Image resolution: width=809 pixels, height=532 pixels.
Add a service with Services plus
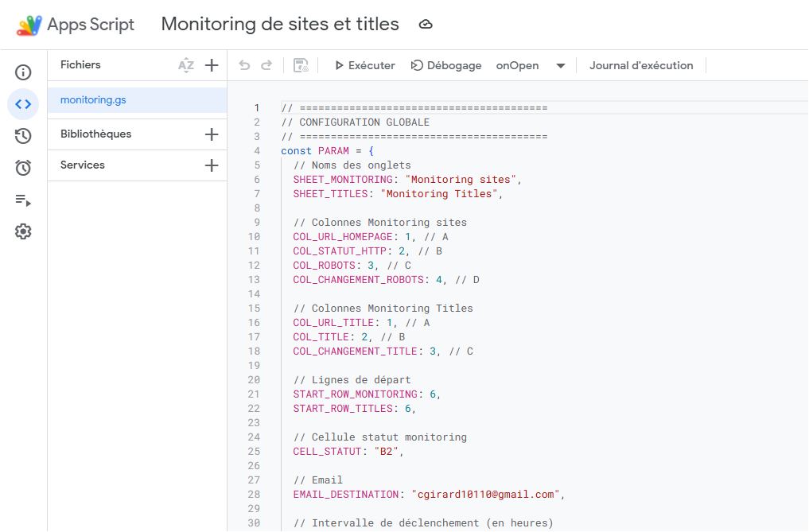(x=212, y=165)
